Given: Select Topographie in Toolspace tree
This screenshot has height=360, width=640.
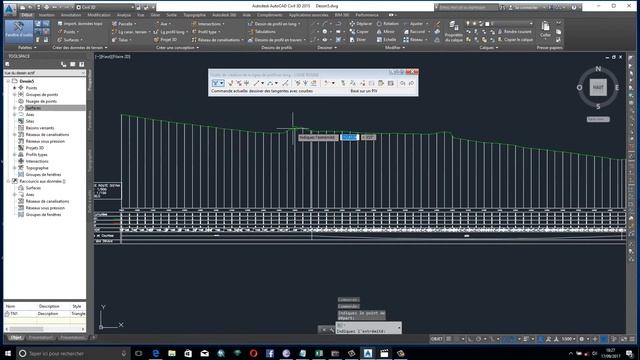Looking at the screenshot, I should pyautogui.click(x=37, y=168).
